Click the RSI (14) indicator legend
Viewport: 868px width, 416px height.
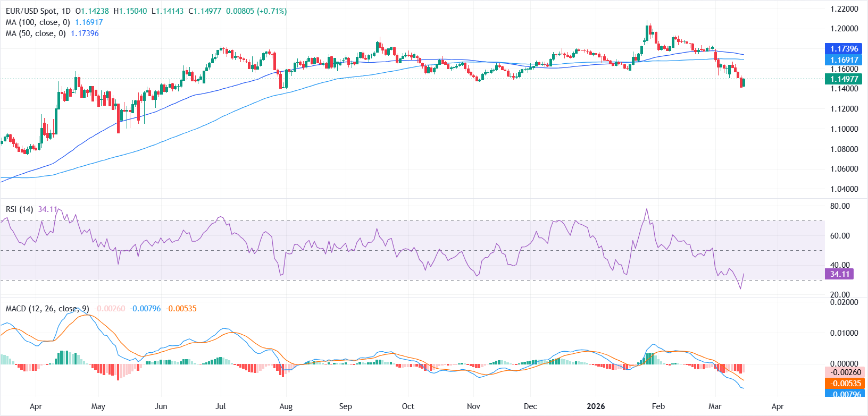pyautogui.click(x=19, y=209)
